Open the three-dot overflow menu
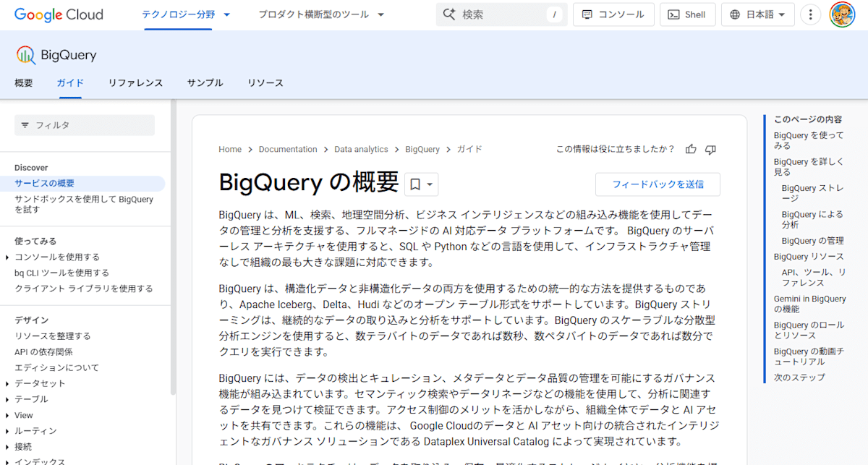Screen dimensions: 868x465 [x=811, y=14]
